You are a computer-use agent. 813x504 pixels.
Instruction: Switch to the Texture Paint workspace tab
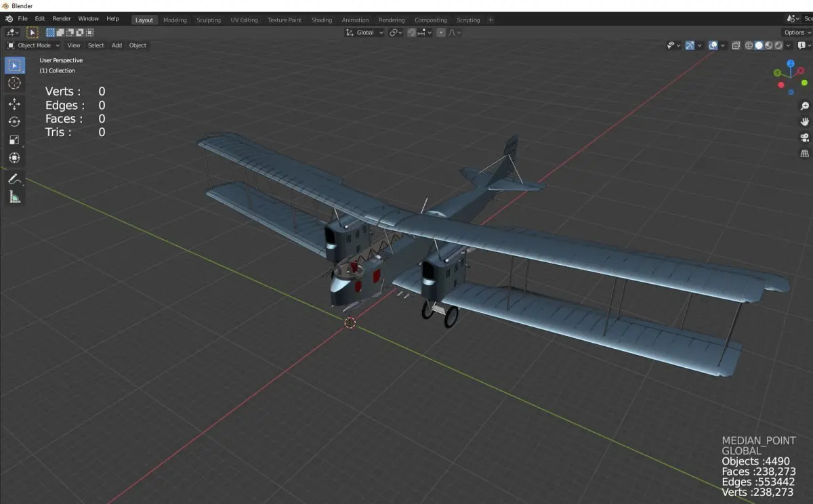click(285, 20)
